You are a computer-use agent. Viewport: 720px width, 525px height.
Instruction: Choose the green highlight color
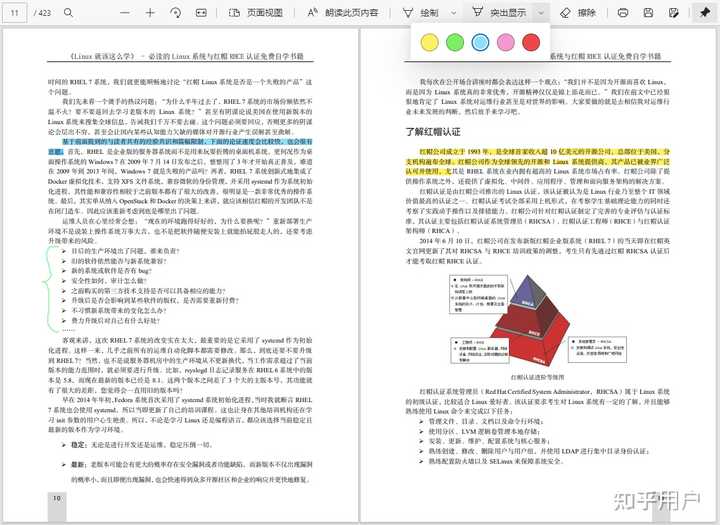click(455, 42)
